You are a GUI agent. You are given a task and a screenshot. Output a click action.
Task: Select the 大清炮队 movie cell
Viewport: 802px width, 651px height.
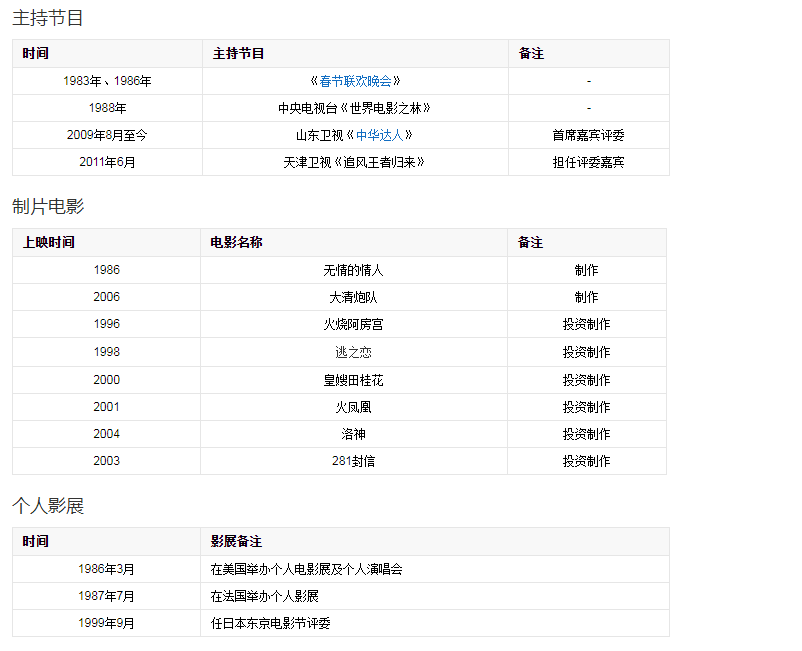click(x=353, y=297)
